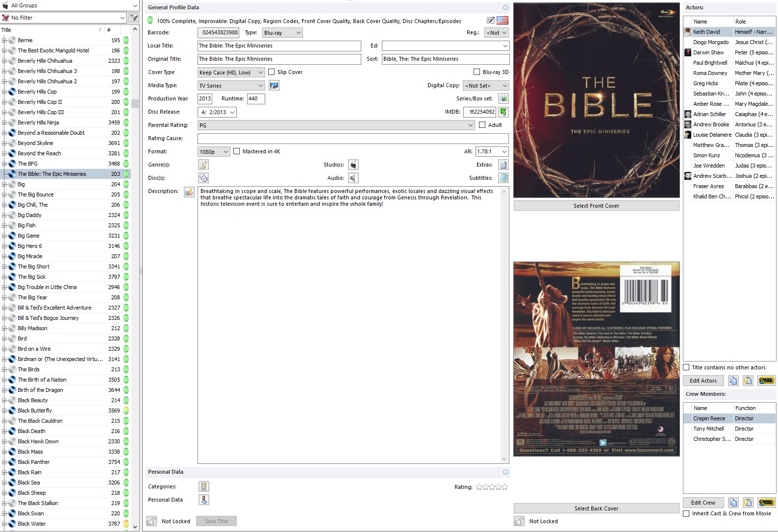Click the lock icon under Select Back Cover
Screen dimensions: 778x532
pos(520,521)
